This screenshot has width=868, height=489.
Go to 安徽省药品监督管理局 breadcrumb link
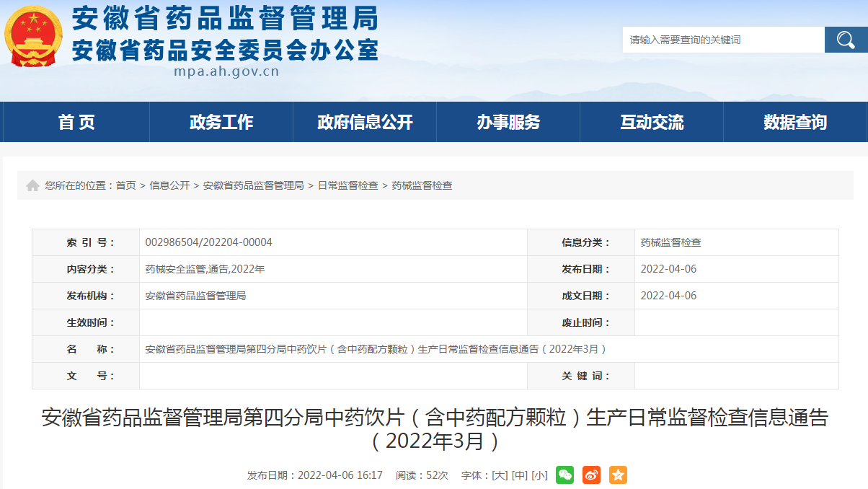tap(253, 185)
